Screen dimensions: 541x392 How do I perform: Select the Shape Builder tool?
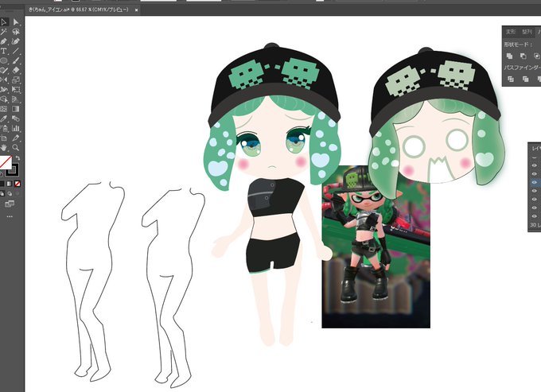click(4, 99)
